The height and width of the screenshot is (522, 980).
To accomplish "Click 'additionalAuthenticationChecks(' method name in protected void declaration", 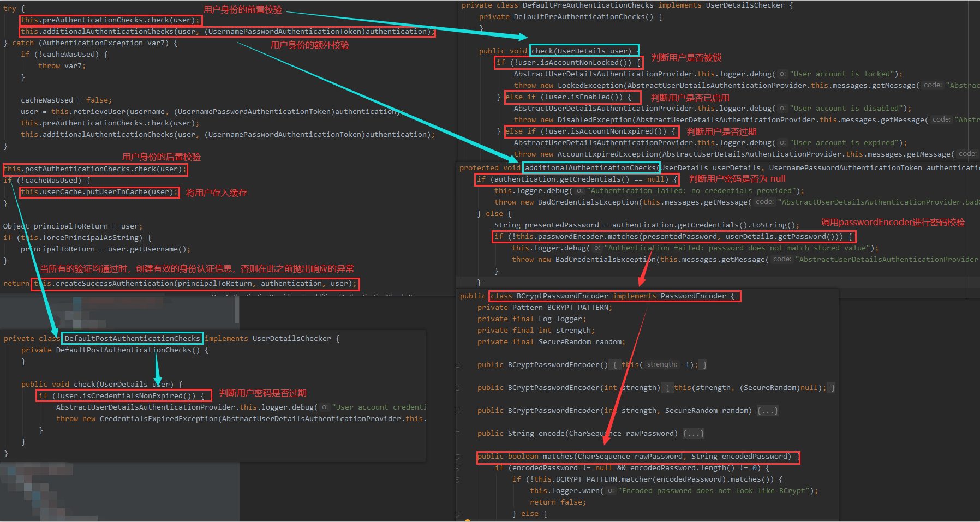I will pyautogui.click(x=592, y=168).
